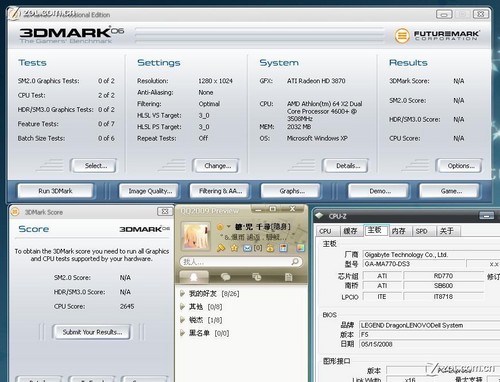This screenshot has width=500, height=382.
Task: Expand the 我的好友 [8/26] group
Action: coord(182,293)
